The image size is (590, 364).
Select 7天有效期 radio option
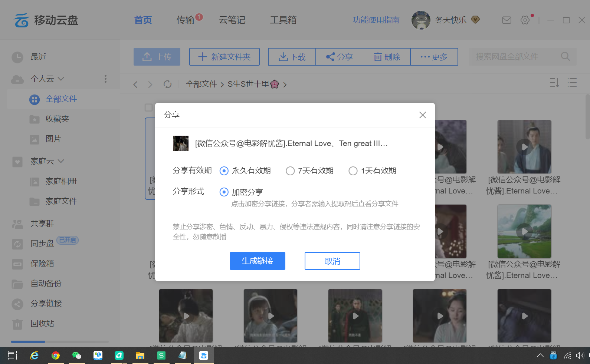coord(290,171)
